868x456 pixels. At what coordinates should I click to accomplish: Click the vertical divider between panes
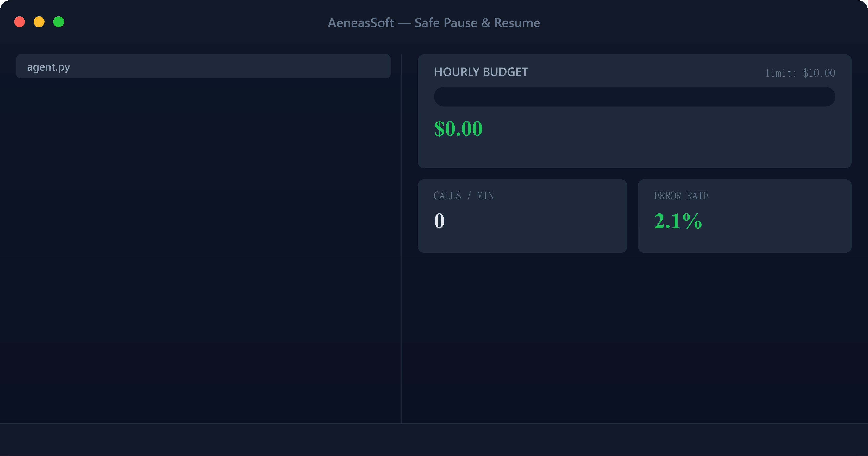click(402, 236)
